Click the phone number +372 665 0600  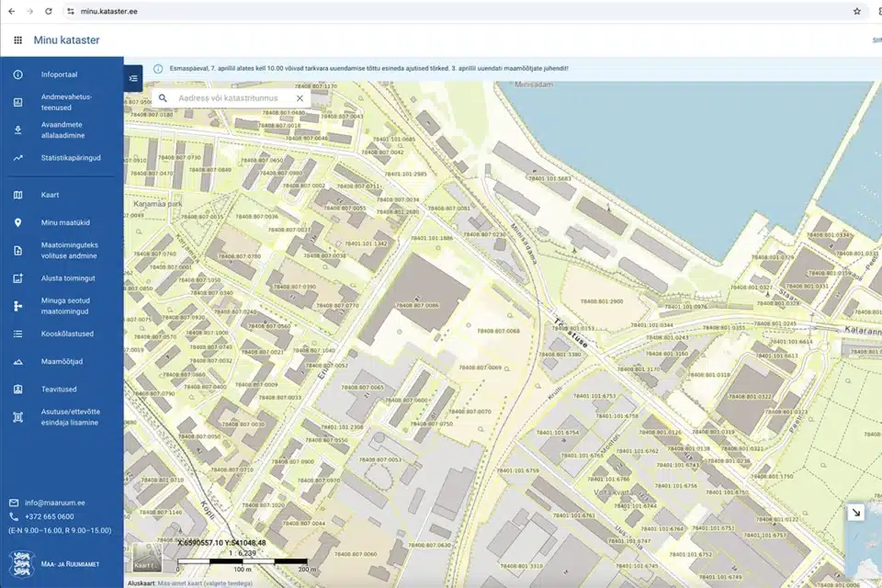[x=49, y=516]
